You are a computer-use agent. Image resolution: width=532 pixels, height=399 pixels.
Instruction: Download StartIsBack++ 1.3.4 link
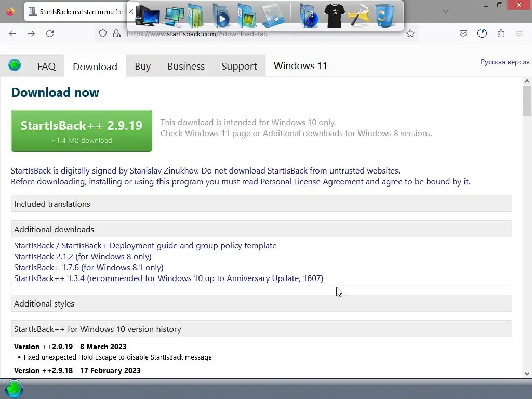168,278
